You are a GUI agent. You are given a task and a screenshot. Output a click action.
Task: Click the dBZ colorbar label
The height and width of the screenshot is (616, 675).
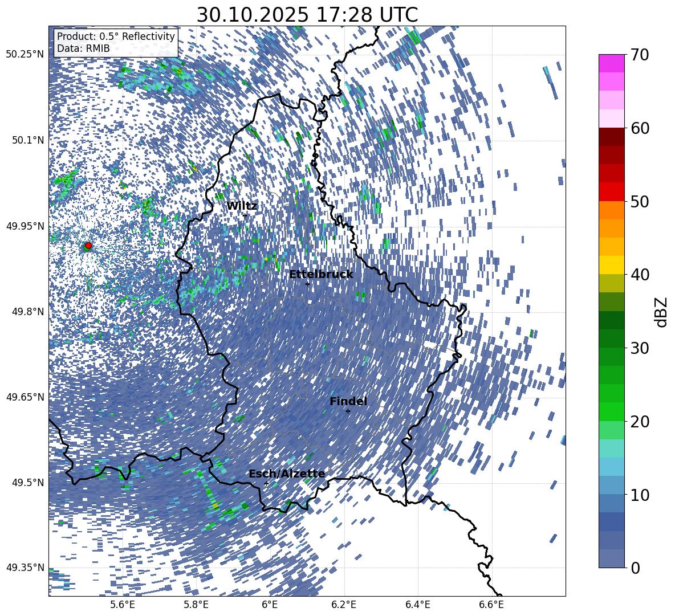662,312
